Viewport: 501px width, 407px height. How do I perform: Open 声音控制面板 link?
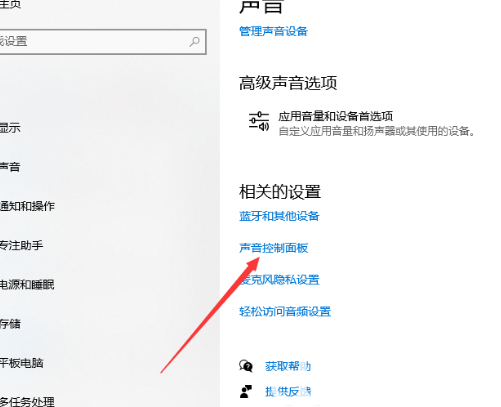pyautogui.click(x=273, y=248)
